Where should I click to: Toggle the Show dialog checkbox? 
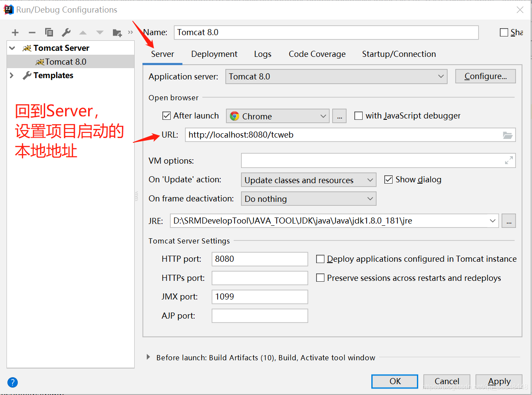click(x=389, y=180)
